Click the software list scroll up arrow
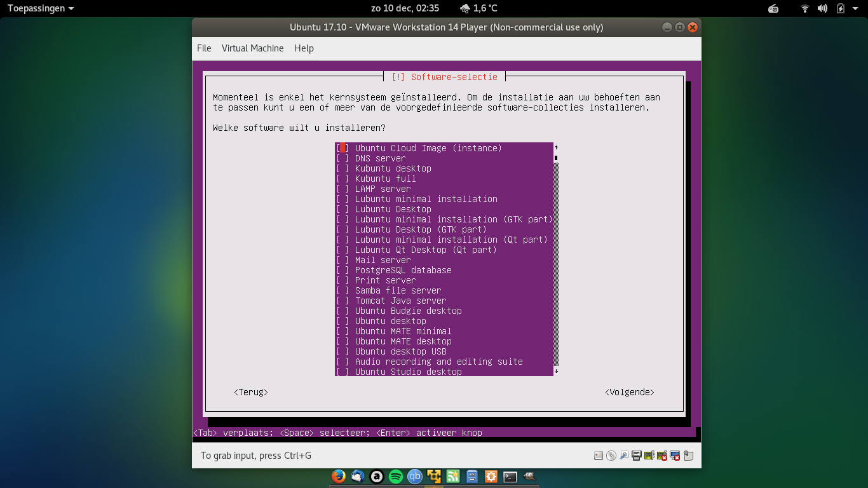This screenshot has height=488, width=868. click(556, 147)
